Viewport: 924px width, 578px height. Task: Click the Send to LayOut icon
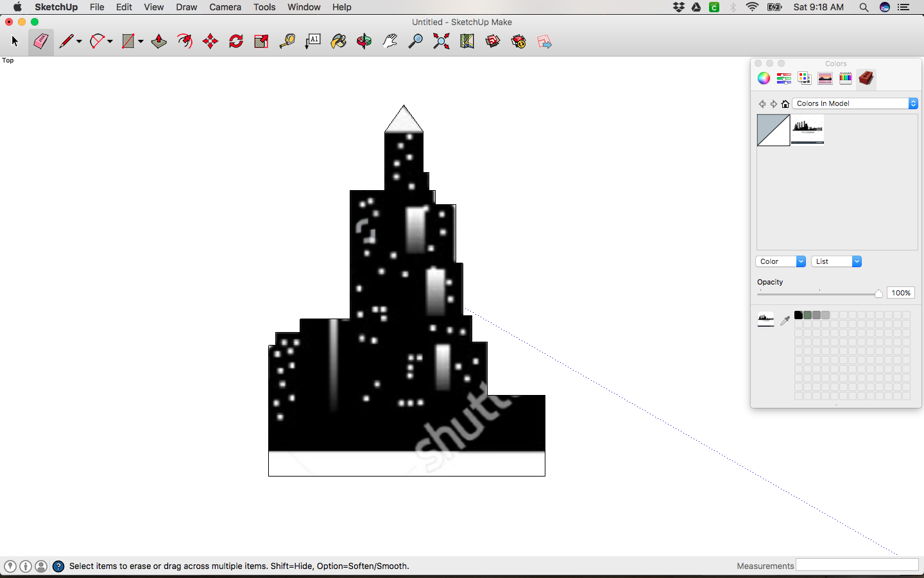[544, 42]
